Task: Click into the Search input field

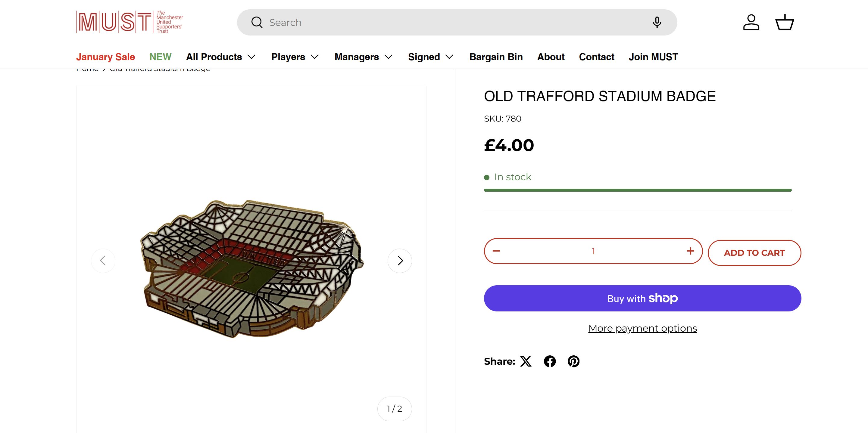Action: pos(438,22)
